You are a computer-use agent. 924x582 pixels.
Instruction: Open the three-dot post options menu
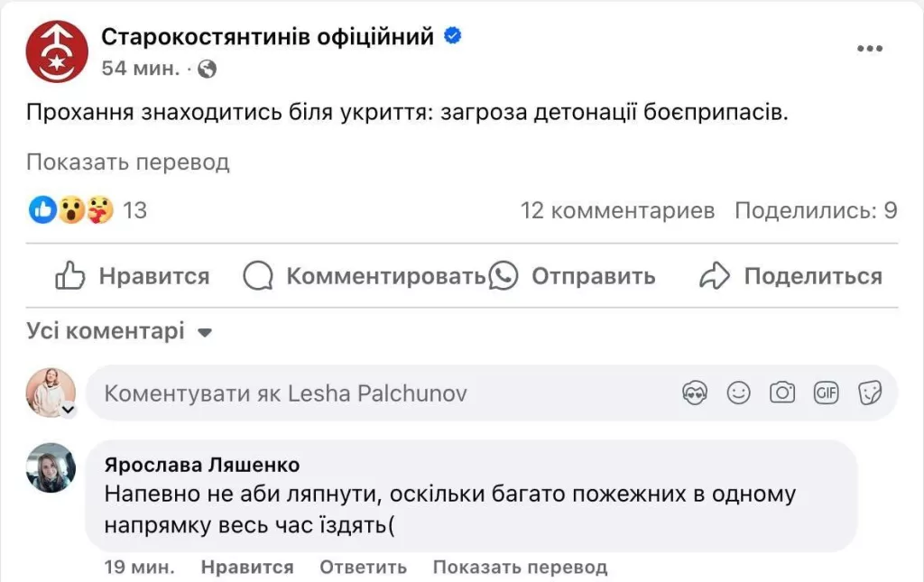click(870, 50)
